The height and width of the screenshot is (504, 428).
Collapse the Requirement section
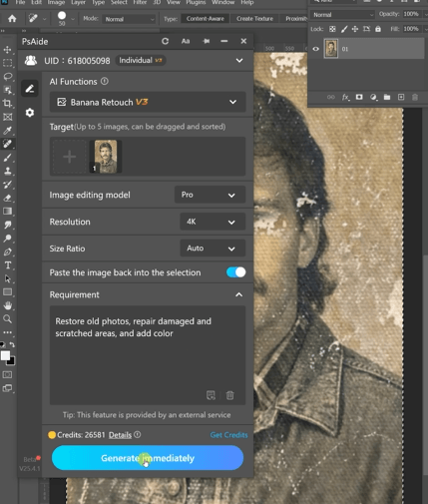(238, 294)
